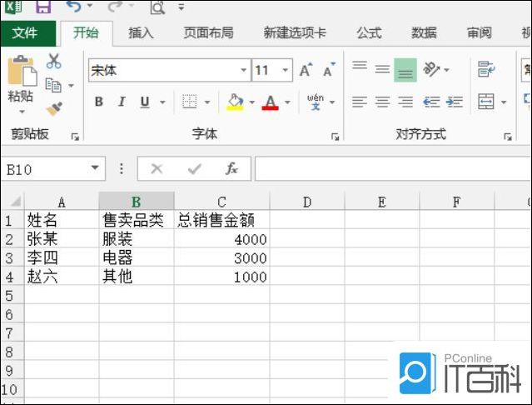The width and height of the screenshot is (532, 405).
Task: Open the font size 11 dropdown
Action: (286, 70)
